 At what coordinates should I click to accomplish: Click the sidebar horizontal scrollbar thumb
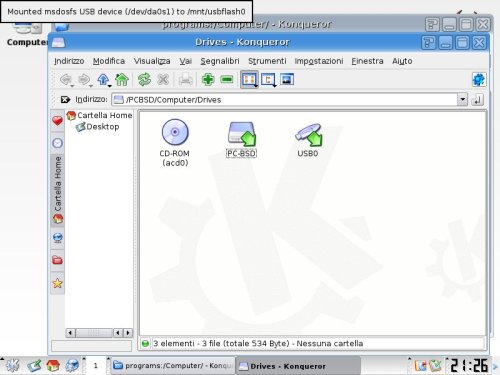(94, 333)
